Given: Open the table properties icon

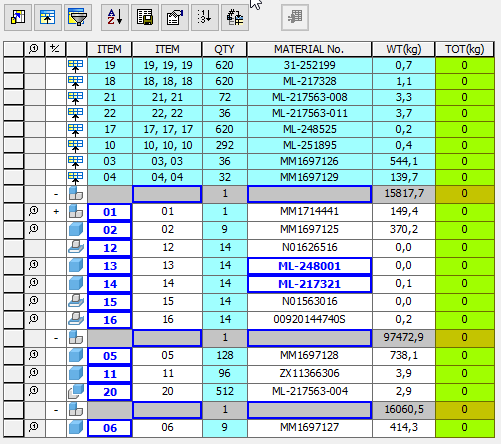Looking at the screenshot, I should tap(175, 17).
